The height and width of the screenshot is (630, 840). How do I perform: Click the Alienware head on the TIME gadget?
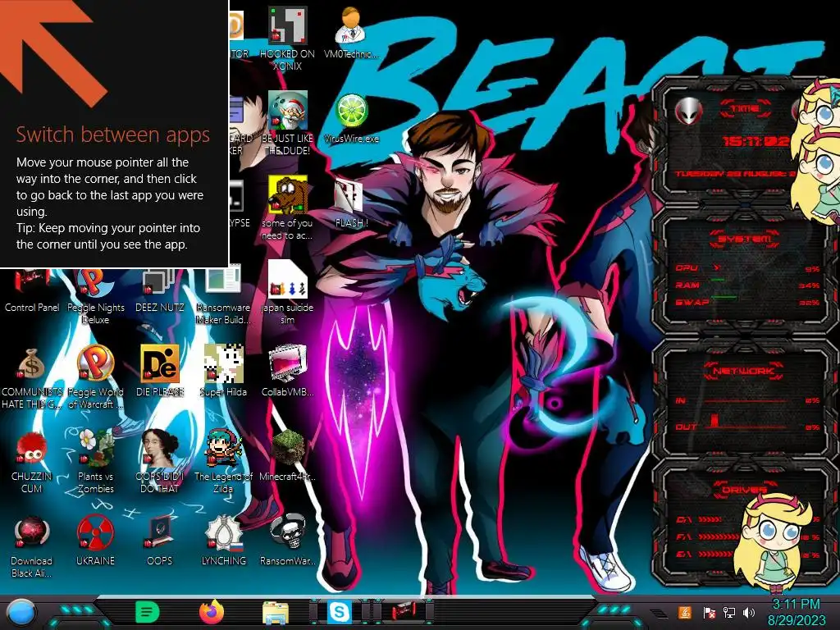coord(689,112)
